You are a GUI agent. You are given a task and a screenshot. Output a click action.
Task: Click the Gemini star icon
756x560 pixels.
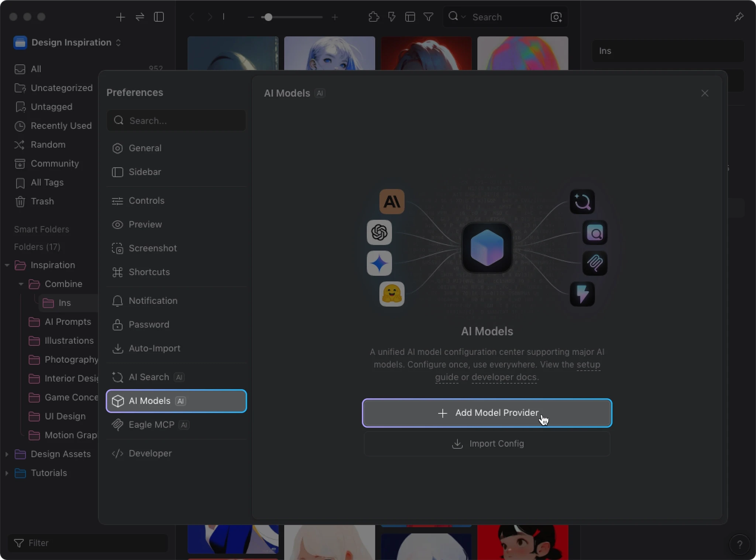379,263
